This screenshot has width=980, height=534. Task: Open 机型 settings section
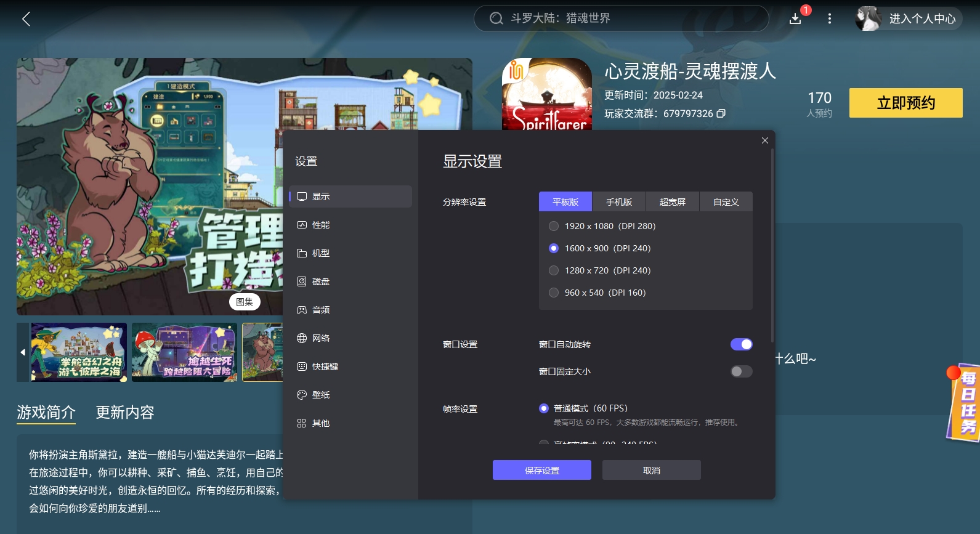[350, 253]
